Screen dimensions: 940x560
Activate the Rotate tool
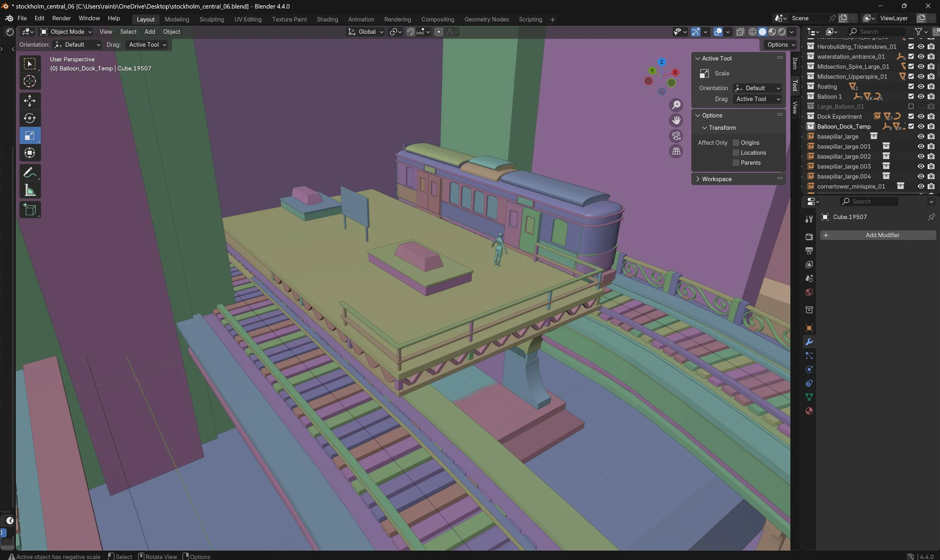[x=30, y=118]
